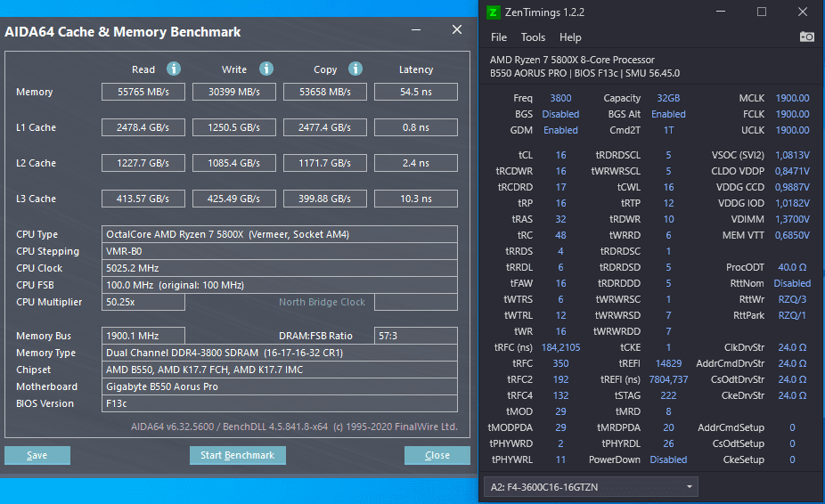This screenshot has height=504, width=825.
Task: Expand the A2: F4-3600C16-16GTZN module dropdown
Action: (591, 487)
